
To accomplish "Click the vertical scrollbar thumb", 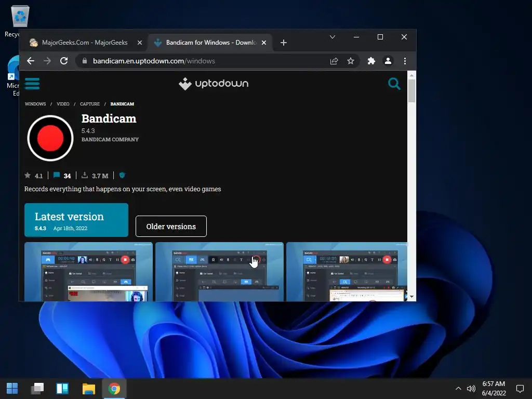I will point(411,90).
